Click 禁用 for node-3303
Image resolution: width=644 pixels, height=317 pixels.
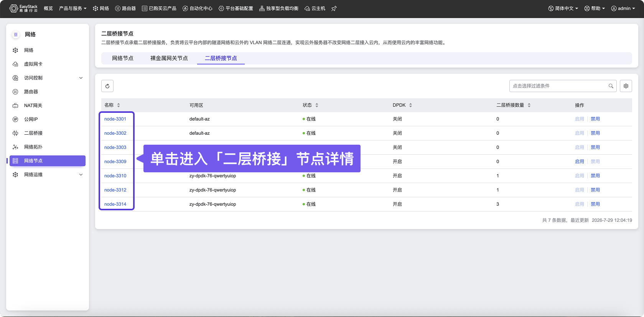(x=595, y=147)
